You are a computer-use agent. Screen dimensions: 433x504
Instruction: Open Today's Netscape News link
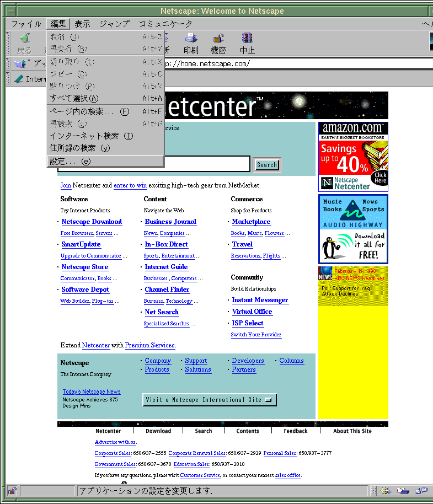(92, 392)
